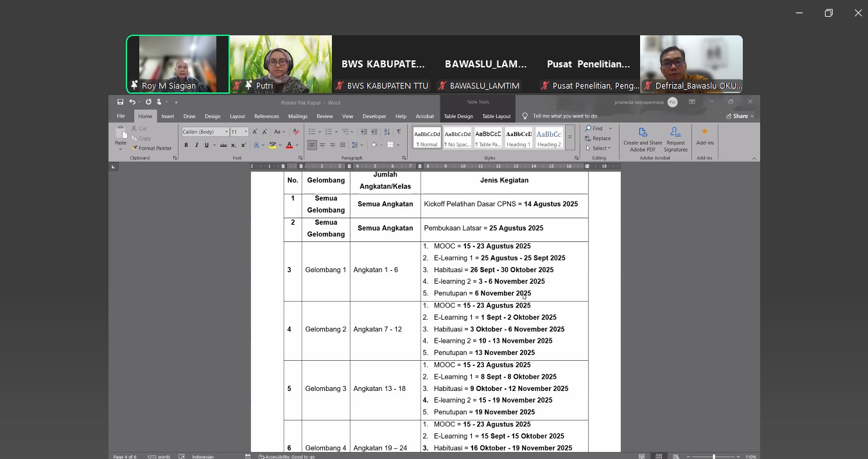Increase font size with the grow font icon

pos(255,132)
